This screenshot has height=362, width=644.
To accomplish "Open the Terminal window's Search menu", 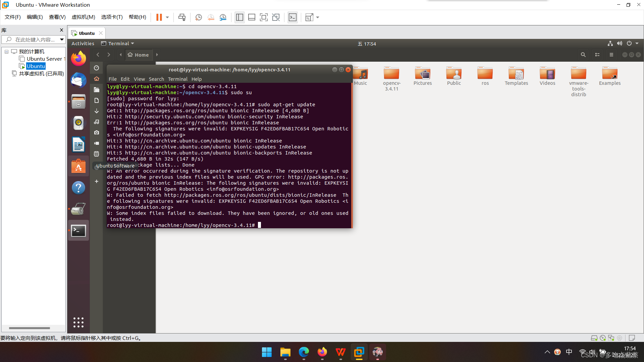I will (x=156, y=79).
